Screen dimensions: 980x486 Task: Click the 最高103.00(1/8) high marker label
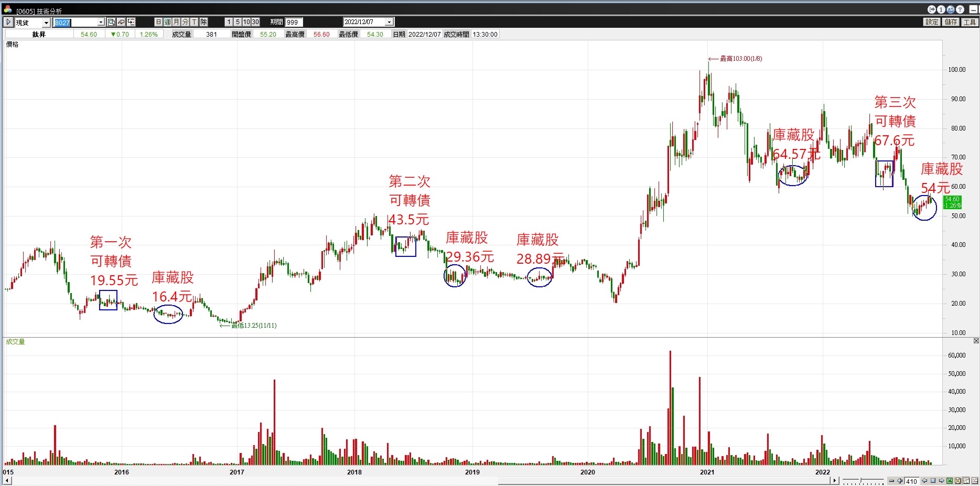(741, 59)
